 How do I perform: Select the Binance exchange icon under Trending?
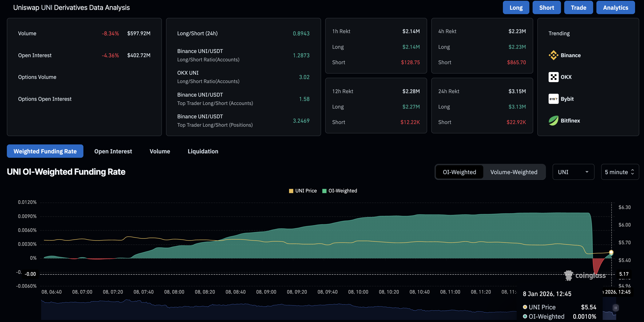[554, 55]
